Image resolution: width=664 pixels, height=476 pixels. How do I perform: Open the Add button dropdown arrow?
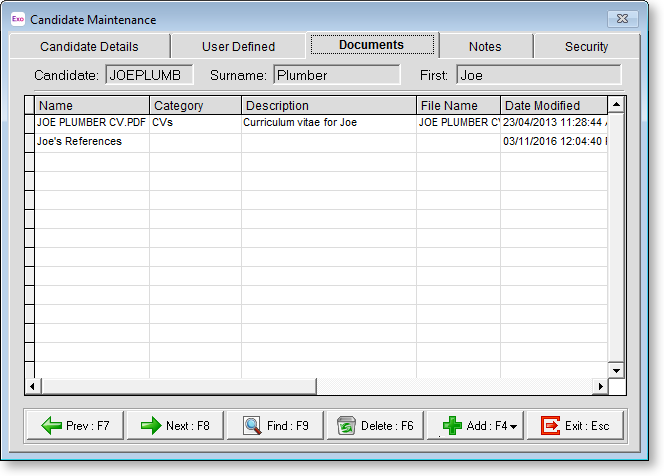[x=512, y=427]
